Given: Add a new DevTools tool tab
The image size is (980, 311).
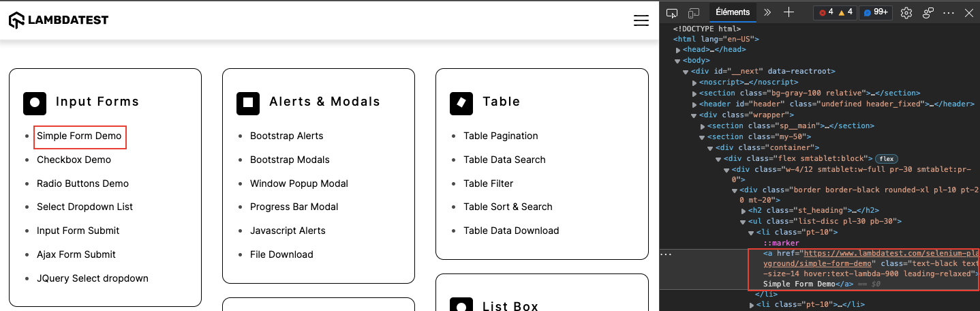Looking at the screenshot, I should [x=788, y=12].
